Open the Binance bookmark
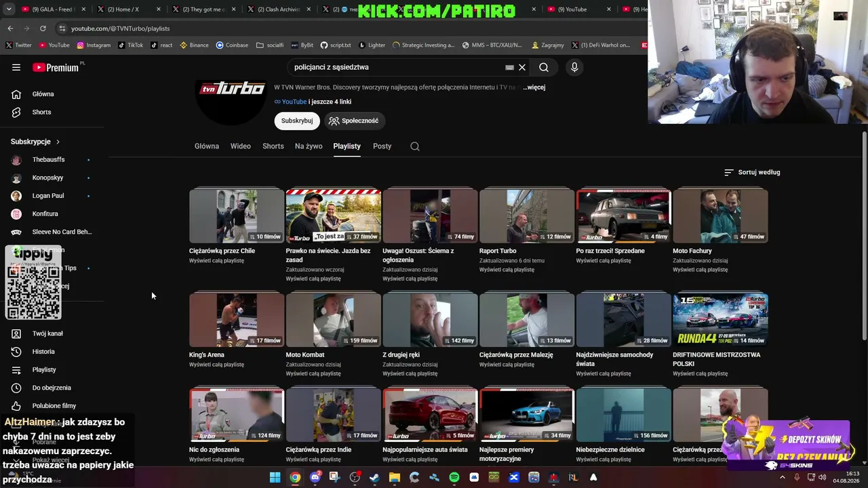 point(194,45)
